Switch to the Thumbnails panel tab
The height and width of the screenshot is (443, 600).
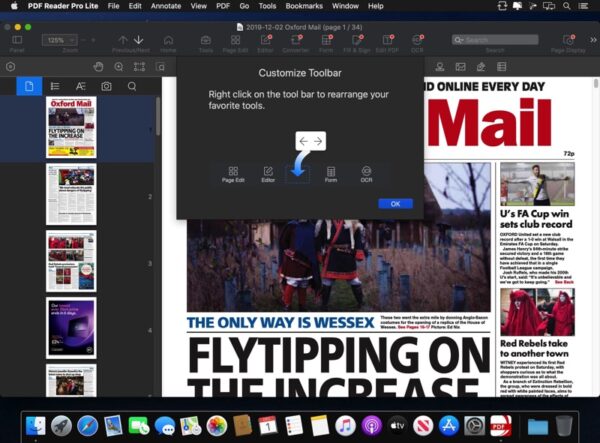click(x=29, y=86)
